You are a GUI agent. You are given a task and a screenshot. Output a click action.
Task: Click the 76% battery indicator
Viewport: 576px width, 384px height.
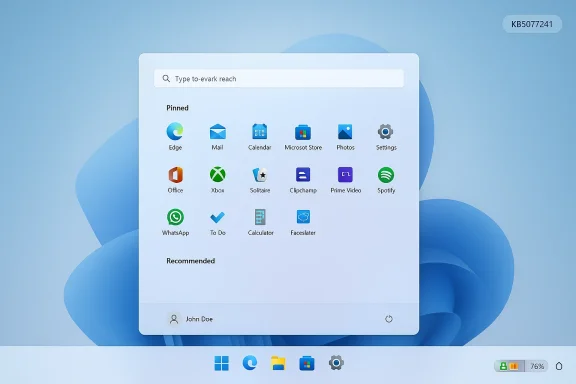tap(521, 366)
